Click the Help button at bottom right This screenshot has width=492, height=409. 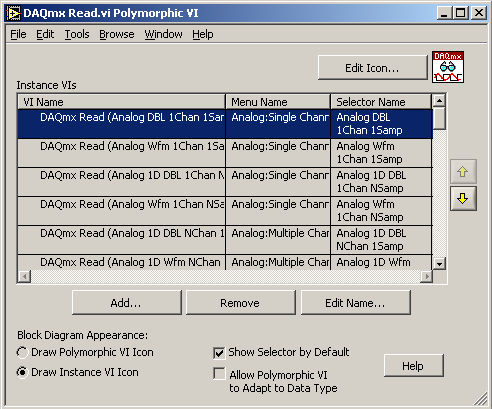click(414, 366)
